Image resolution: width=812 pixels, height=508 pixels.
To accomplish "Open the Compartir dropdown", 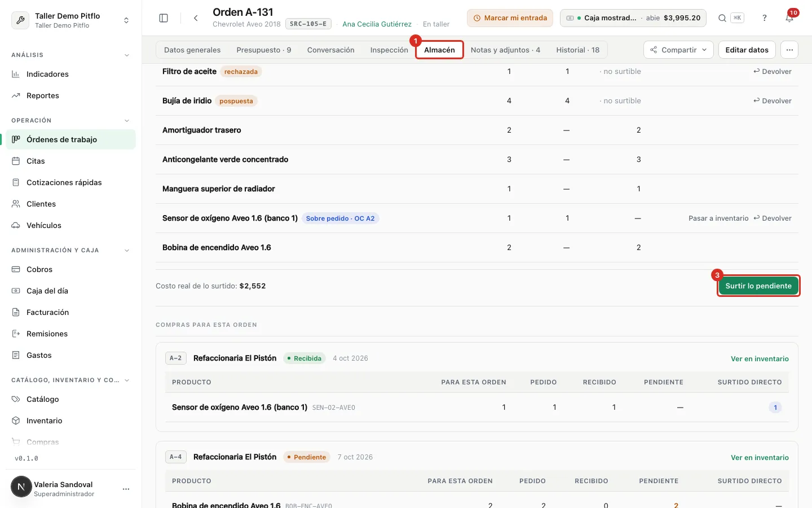I will click(678, 50).
